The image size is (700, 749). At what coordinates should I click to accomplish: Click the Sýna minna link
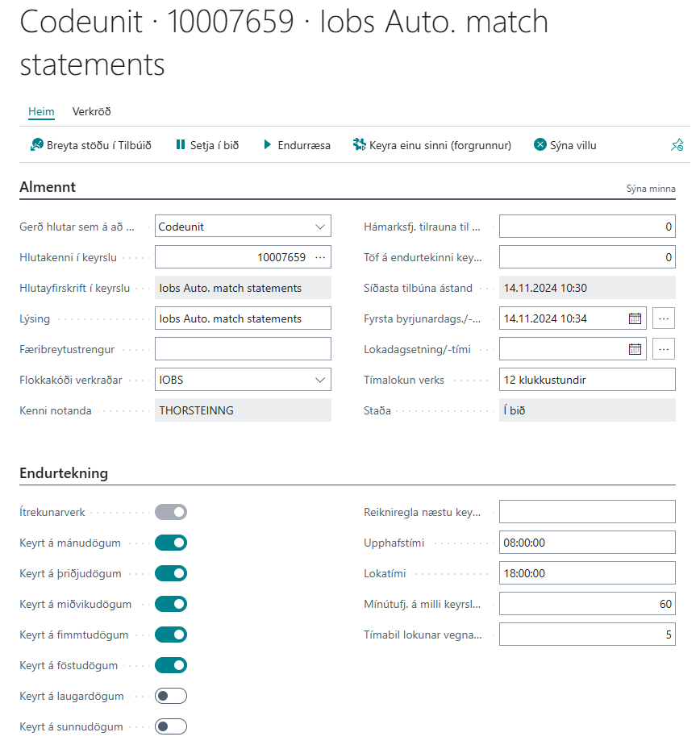click(x=651, y=189)
